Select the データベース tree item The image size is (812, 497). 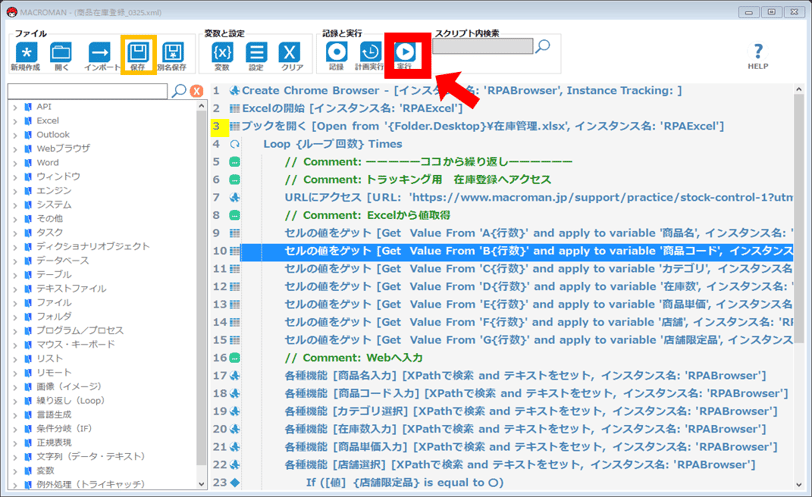pyautogui.click(x=63, y=260)
